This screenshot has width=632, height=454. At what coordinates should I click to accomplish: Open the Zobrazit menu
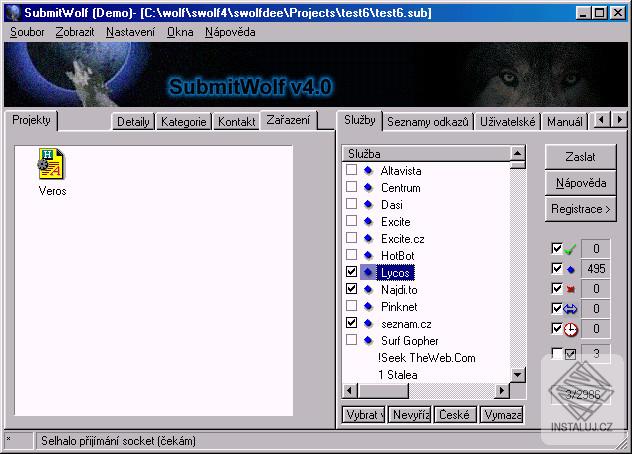[75, 32]
